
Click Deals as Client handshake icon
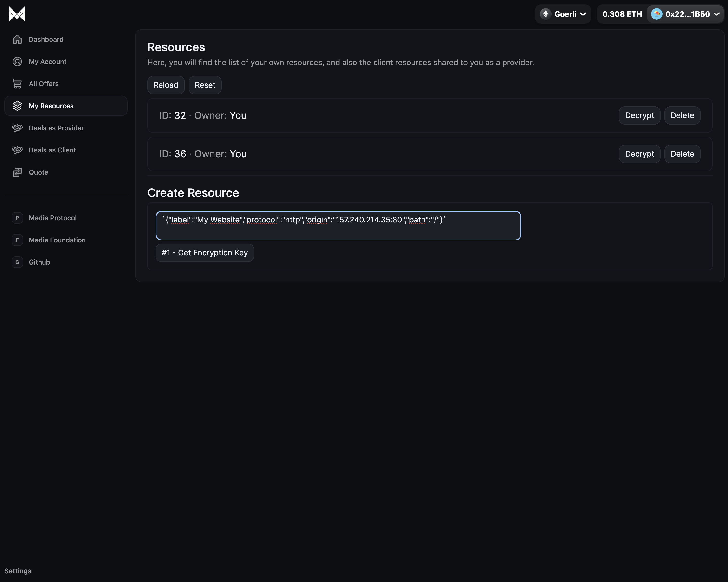tap(17, 150)
